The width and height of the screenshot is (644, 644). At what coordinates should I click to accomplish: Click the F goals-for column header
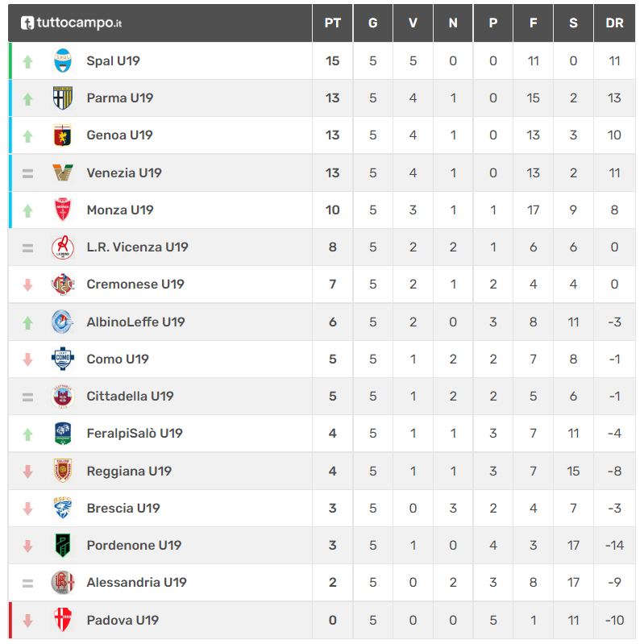[x=533, y=23]
